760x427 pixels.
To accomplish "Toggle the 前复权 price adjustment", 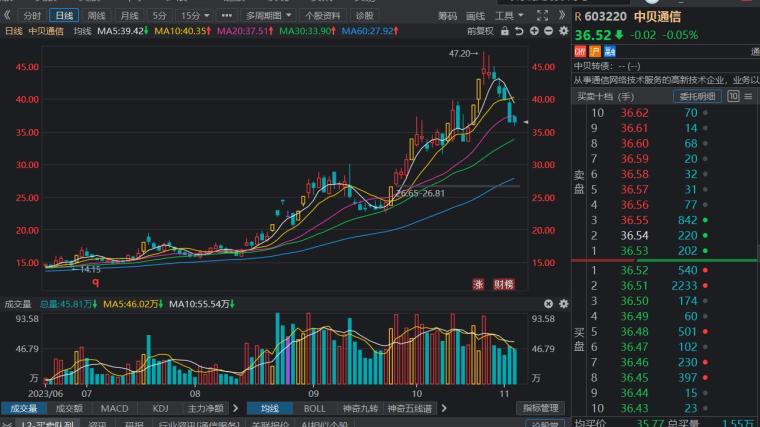I will coord(480,31).
